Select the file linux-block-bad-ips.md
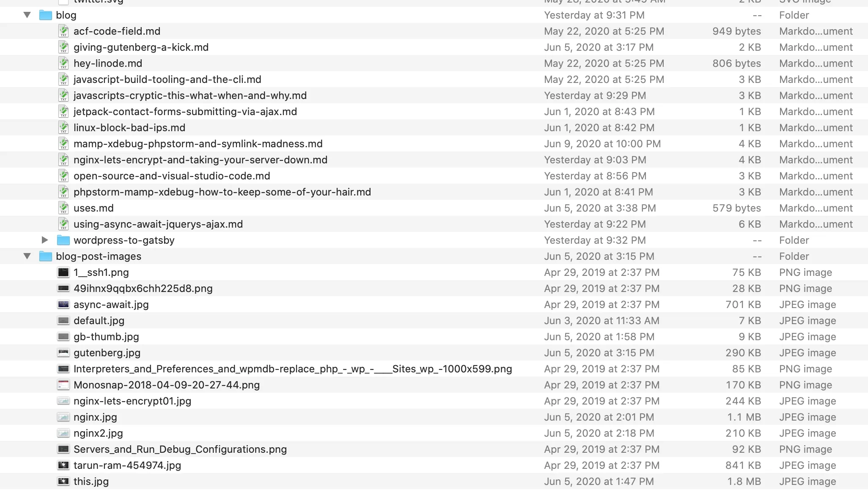 129,127
